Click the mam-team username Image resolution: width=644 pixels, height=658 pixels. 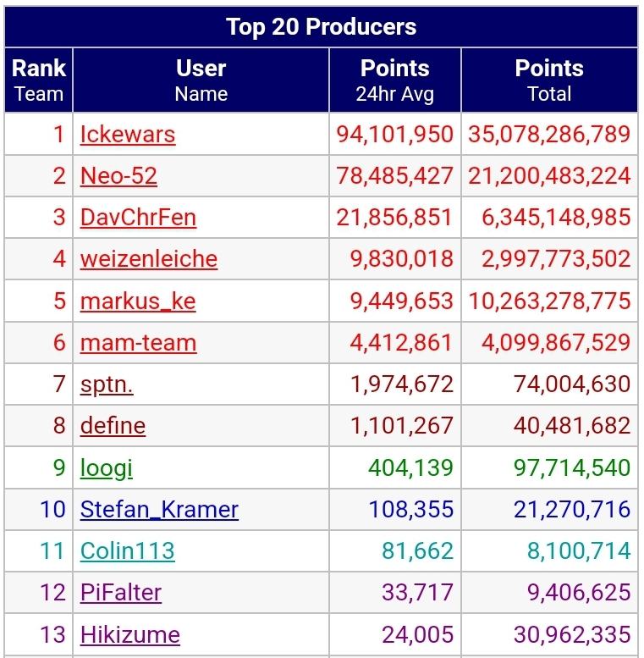click(x=138, y=343)
